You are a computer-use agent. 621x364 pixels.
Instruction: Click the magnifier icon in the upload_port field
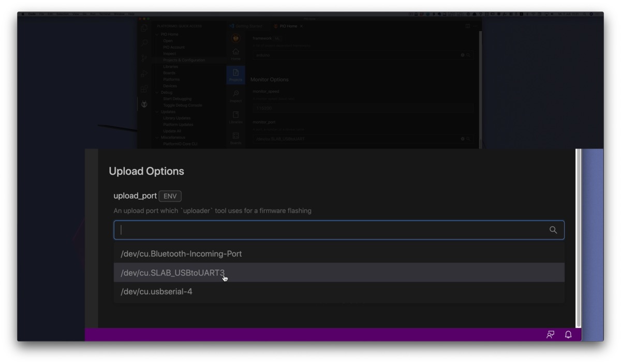point(553,230)
